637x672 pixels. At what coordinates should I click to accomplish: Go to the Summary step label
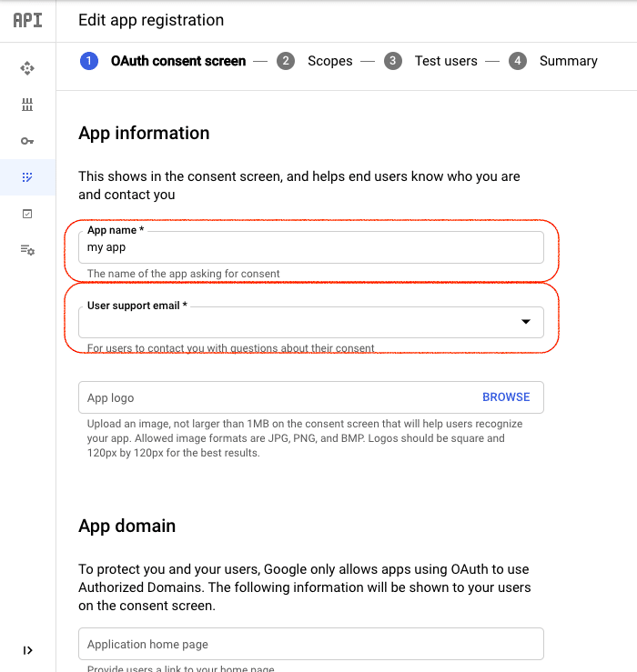(x=568, y=61)
